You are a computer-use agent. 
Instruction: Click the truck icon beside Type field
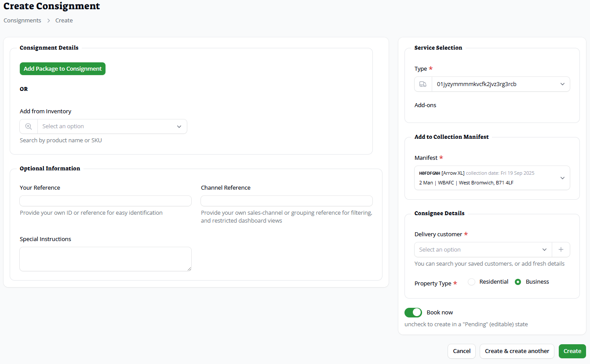pos(423,84)
